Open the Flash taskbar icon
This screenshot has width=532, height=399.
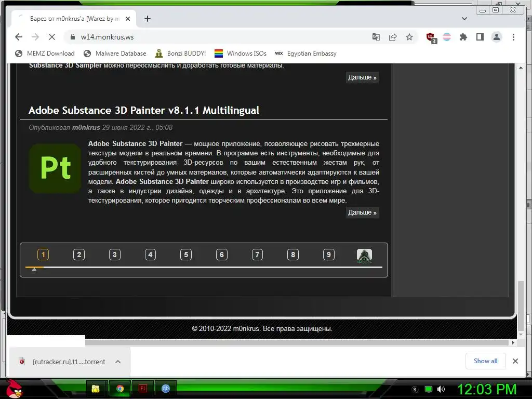point(143,389)
